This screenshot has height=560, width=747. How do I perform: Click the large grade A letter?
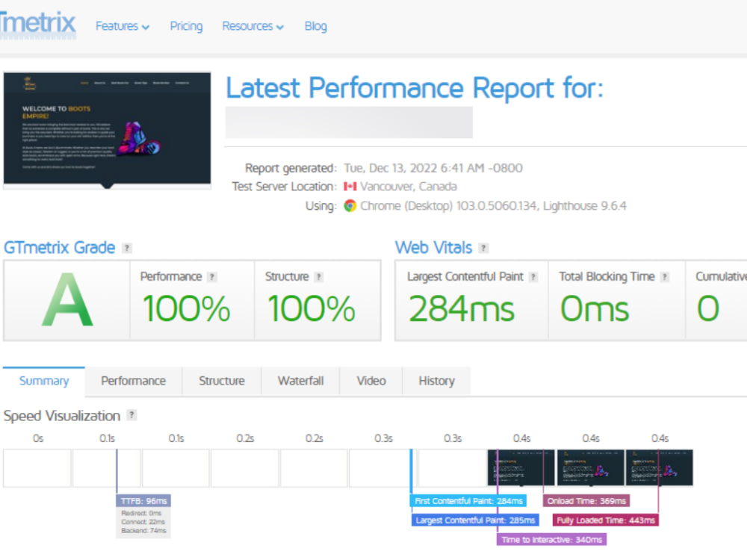pos(67,299)
